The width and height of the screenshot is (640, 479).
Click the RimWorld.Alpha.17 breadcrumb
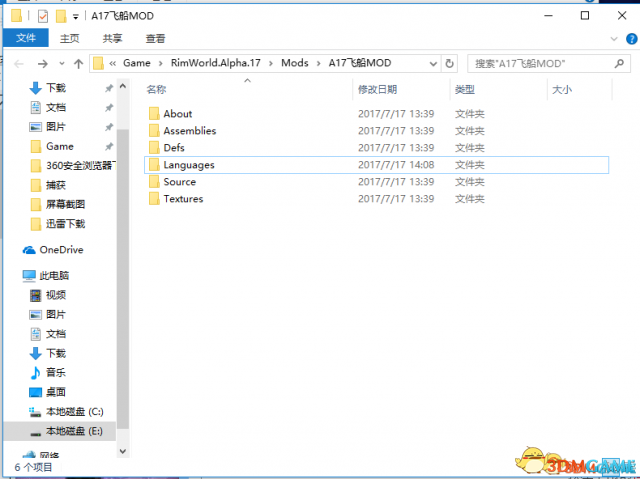(x=216, y=63)
